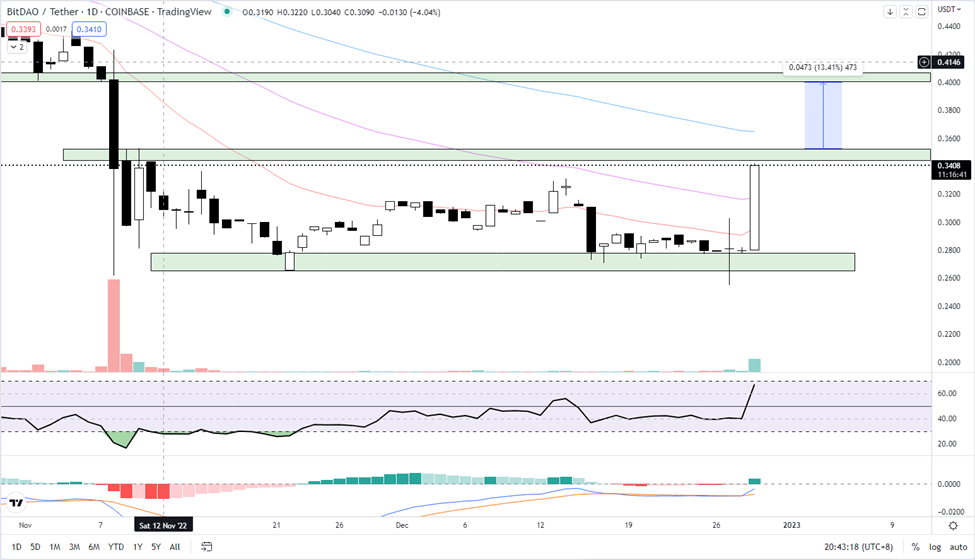This screenshot has height=560, width=975.
Task: Click the TradingView logo at bottom left
Action: [x=16, y=502]
